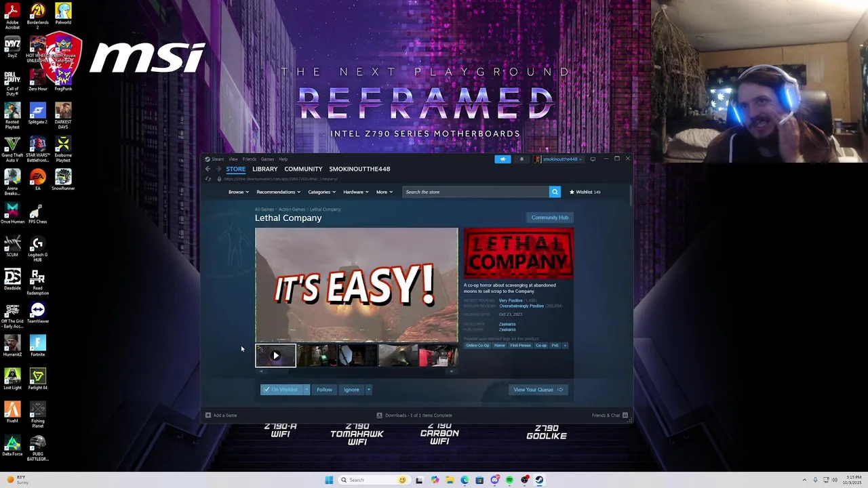
Task: Launch Call of Duty desktop icon
Action: [12, 84]
